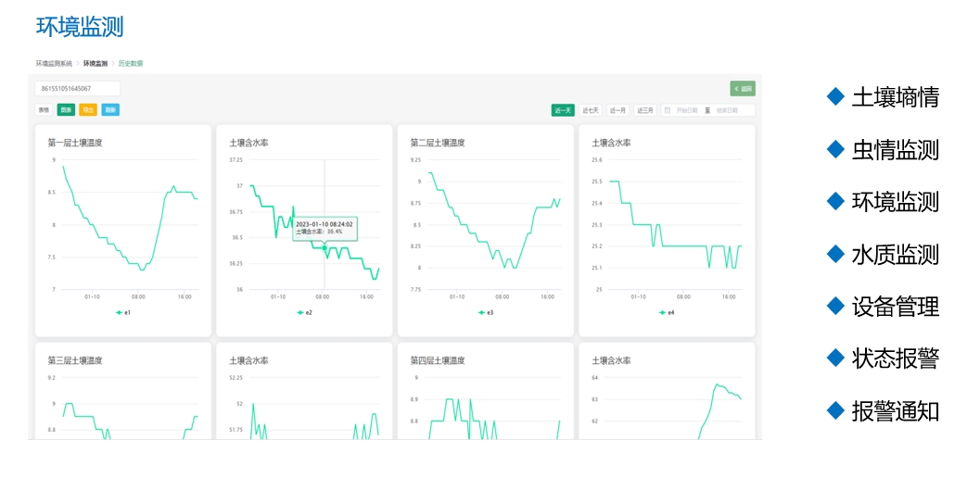Select the 近一月 time range
Viewport: 980px width, 478px height.
pos(618,110)
